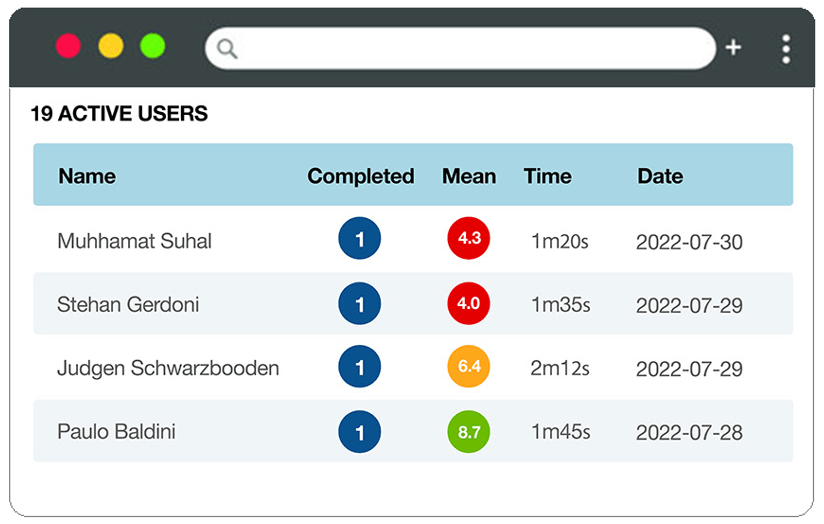Click the red 4.3 mean score badge
This screenshot has height=524, width=824.
(468, 239)
